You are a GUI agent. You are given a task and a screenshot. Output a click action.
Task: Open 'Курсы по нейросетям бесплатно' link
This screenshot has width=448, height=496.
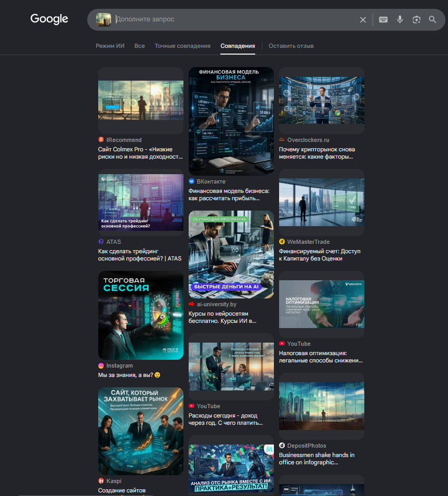click(x=222, y=317)
